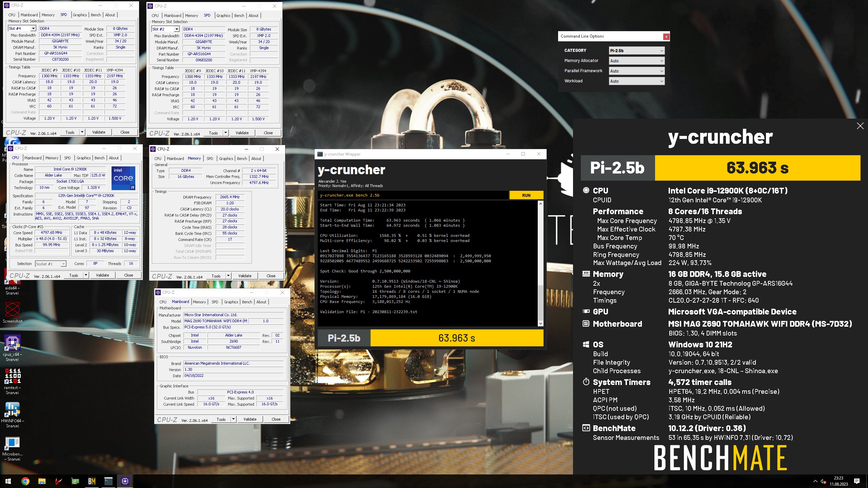Viewport: 868px width, 488px height.
Task: Expand the Parallel Framework dropdown
Action: [x=636, y=71]
